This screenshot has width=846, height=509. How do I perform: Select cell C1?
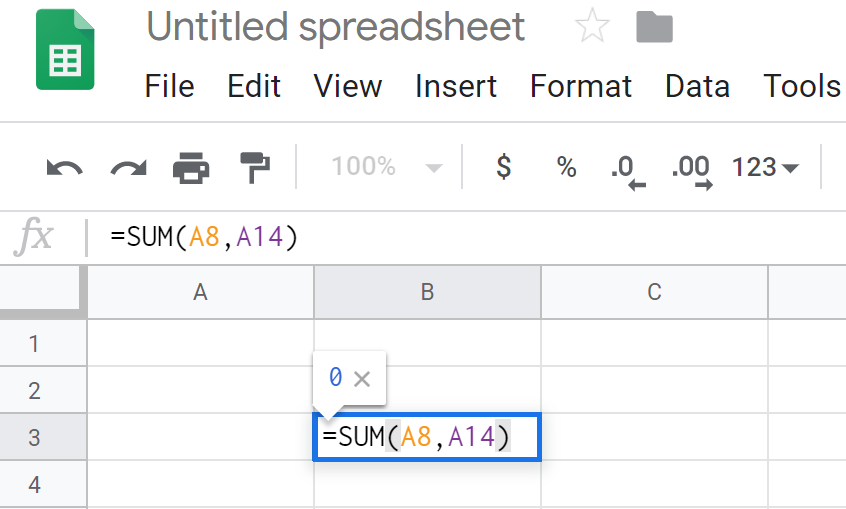click(x=654, y=343)
